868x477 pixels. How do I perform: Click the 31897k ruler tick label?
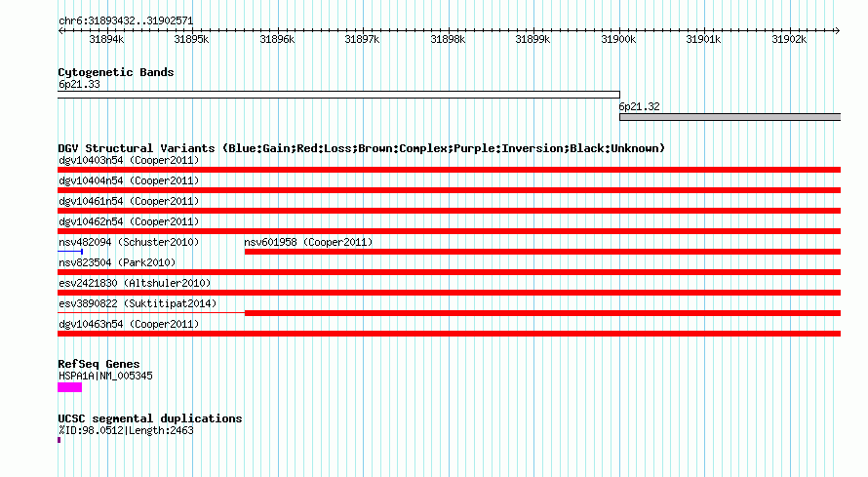coord(362,40)
